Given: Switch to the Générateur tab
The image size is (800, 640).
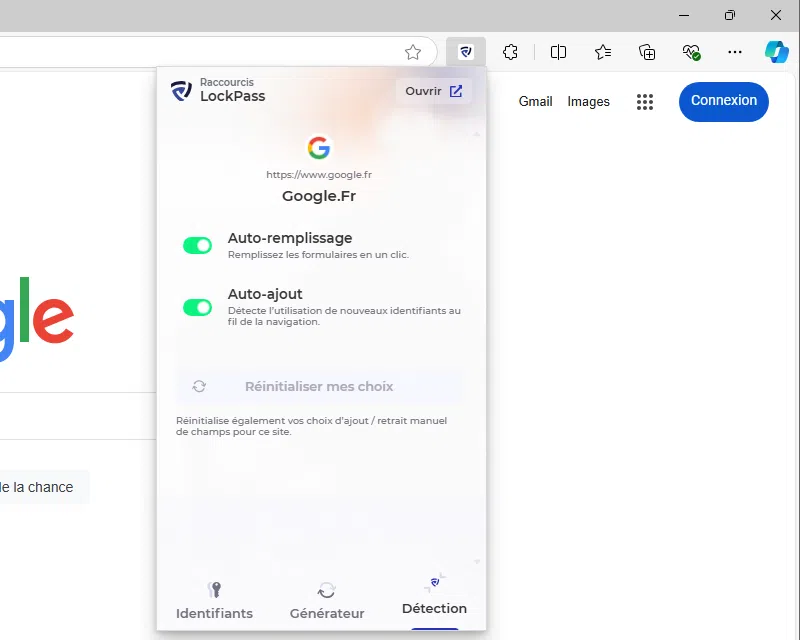Looking at the screenshot, I should click(x=327, y=602).
